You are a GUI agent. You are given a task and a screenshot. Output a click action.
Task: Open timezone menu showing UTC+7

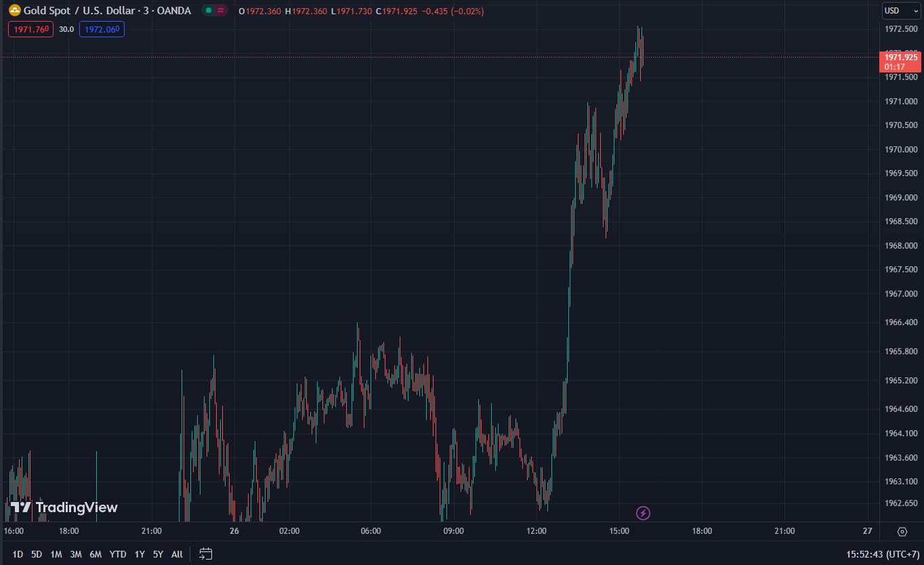tap(878, 554)
